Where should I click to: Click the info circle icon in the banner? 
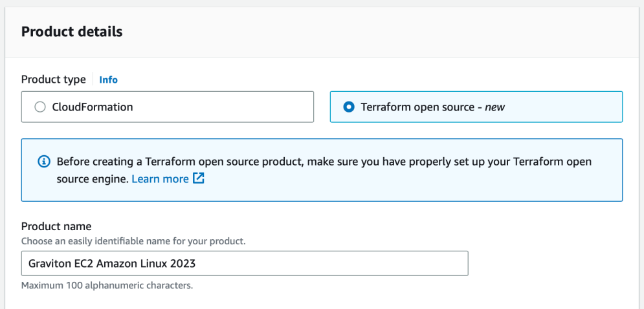pos(43,162)
